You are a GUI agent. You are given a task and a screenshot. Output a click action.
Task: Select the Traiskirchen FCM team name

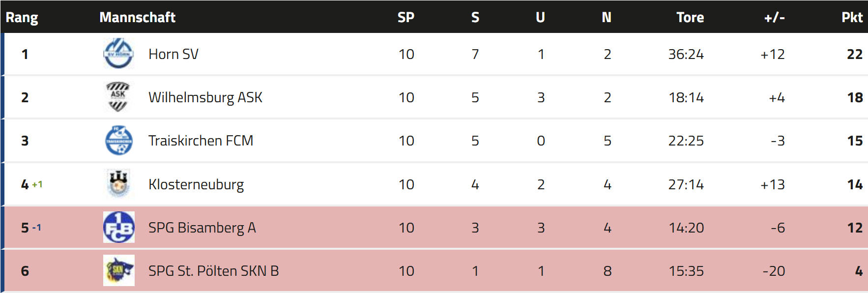(201, 141)
